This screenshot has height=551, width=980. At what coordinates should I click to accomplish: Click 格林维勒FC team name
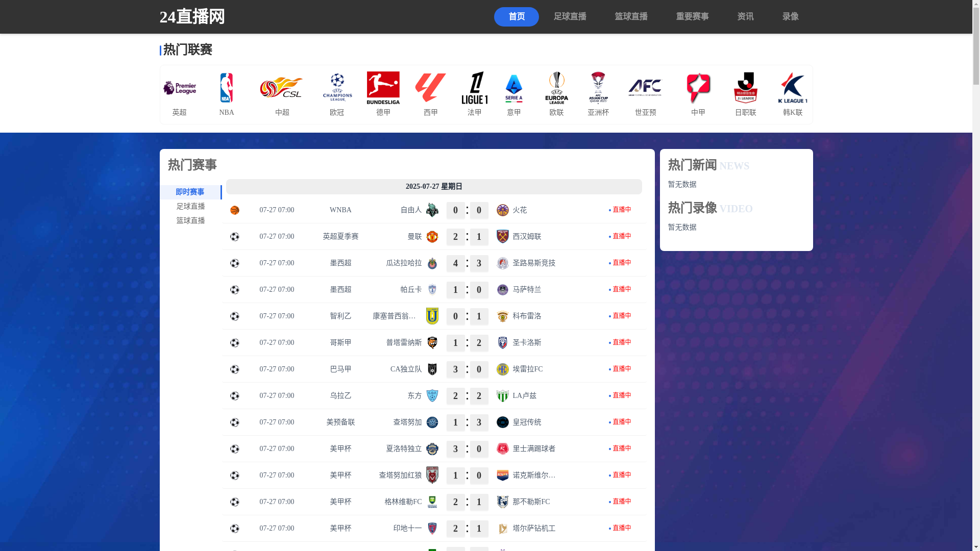[x=403, y=502]
